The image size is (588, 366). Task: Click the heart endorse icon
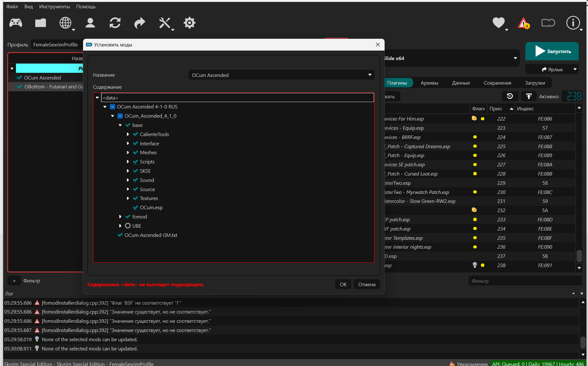pyautogui.click(x=499, y=23)
